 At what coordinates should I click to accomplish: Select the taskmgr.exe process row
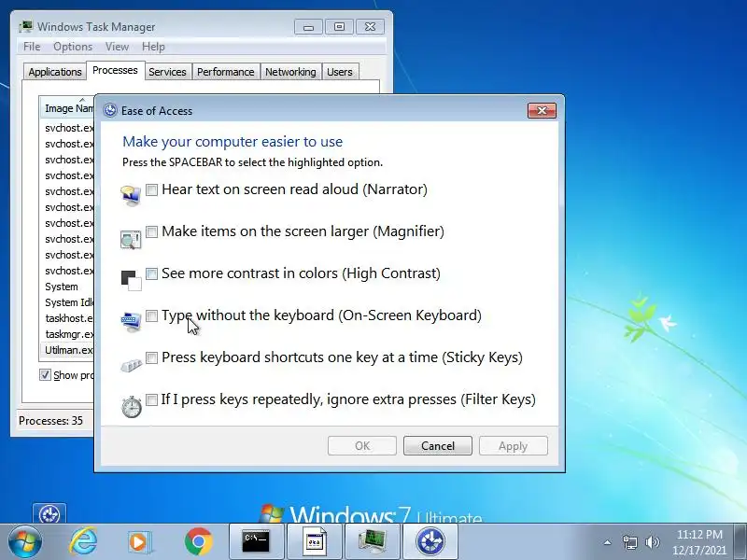click(67, 334)
